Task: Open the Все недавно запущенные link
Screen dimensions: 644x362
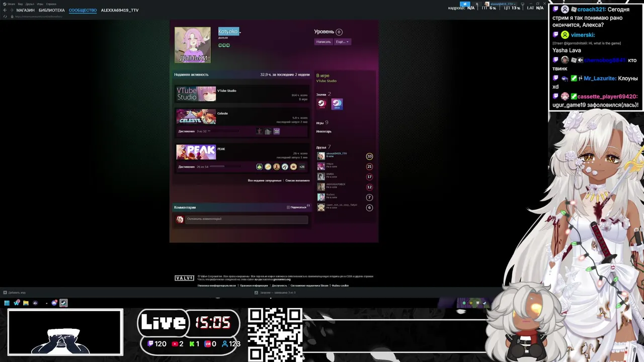Action: click(x=265, y=180)
